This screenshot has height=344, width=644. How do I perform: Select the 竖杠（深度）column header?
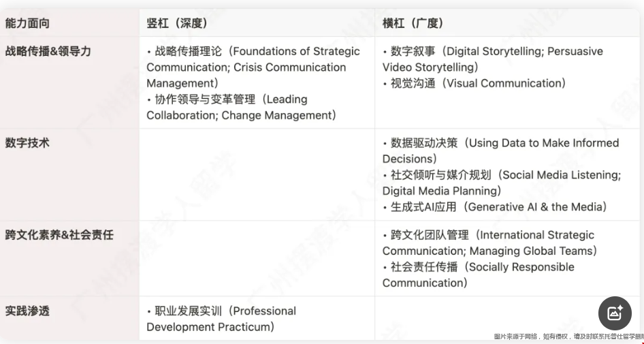click(177, 23)
